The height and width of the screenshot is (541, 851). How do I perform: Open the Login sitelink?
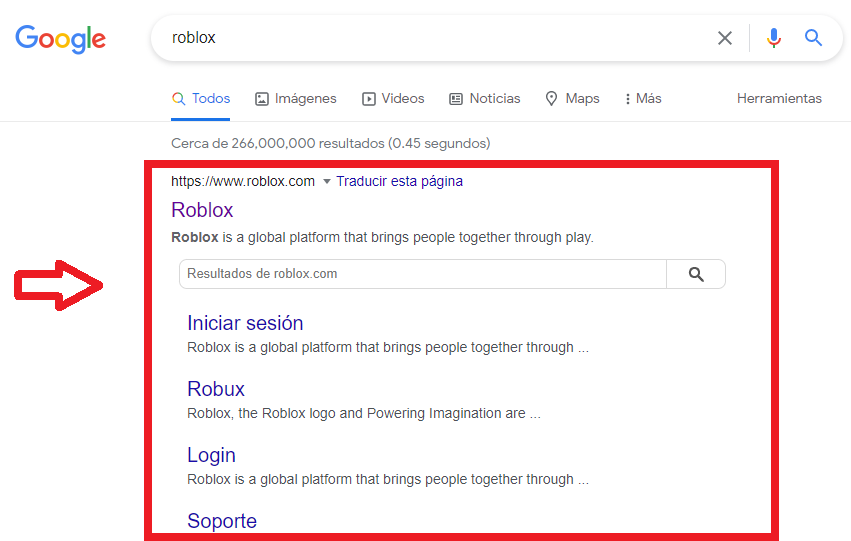[x=211, y=455]
